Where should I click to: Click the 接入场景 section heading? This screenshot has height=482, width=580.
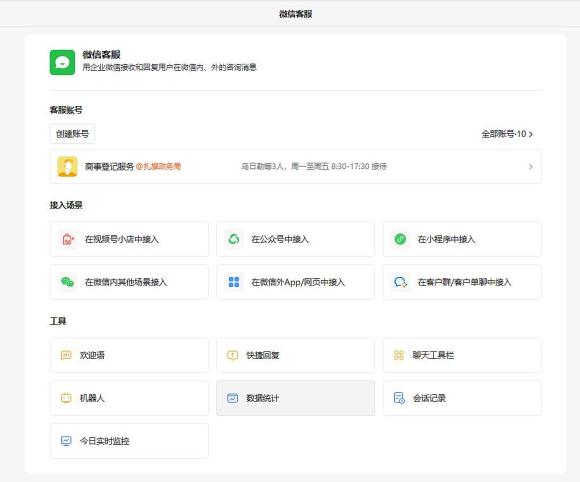[66, 205]
